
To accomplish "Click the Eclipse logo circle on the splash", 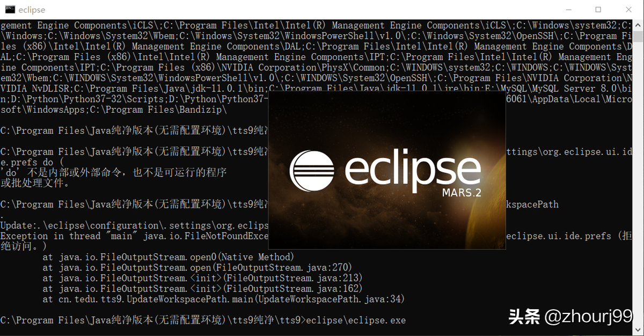I will 313,171.
